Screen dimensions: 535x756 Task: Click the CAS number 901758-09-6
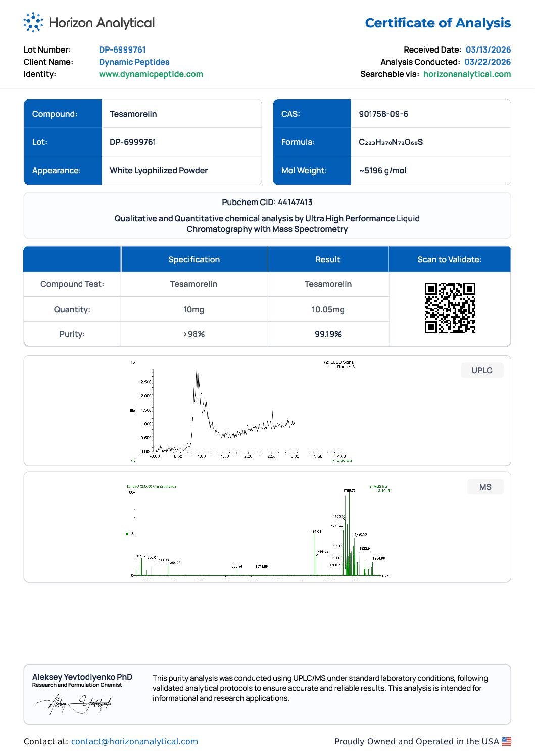383,114
